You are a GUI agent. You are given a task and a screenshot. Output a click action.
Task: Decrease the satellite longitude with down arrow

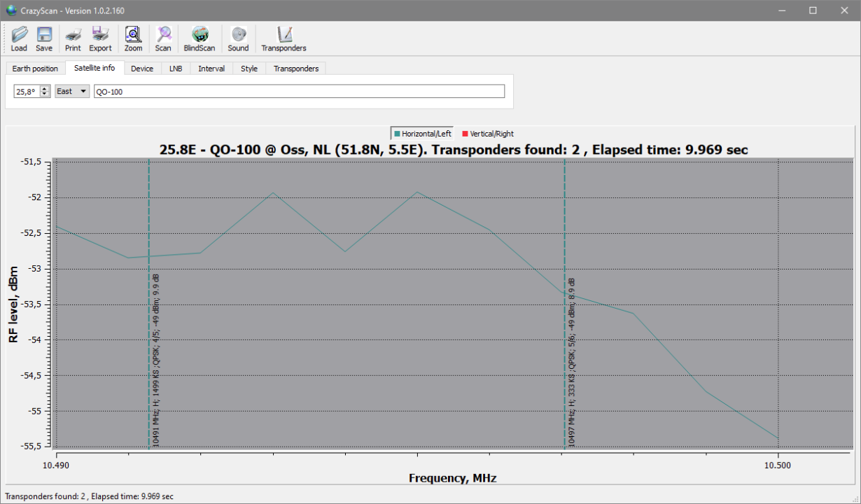tap(45, 94)
